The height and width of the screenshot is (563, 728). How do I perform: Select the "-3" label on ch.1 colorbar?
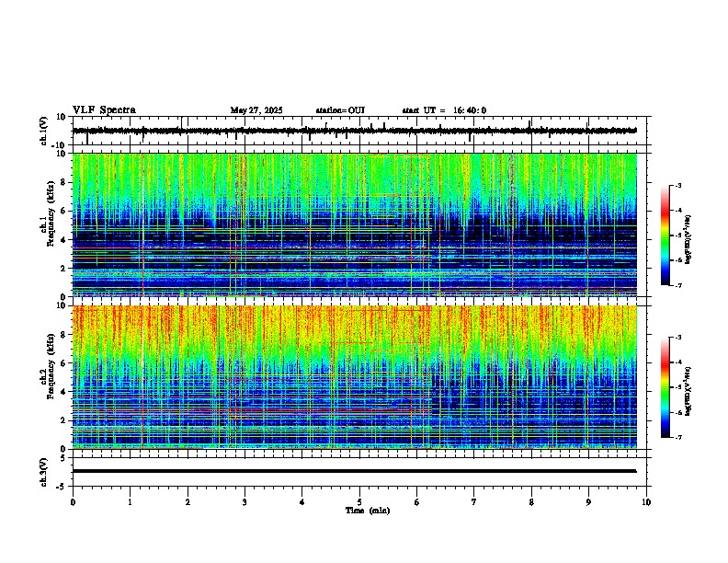click(x=677, y=185)
